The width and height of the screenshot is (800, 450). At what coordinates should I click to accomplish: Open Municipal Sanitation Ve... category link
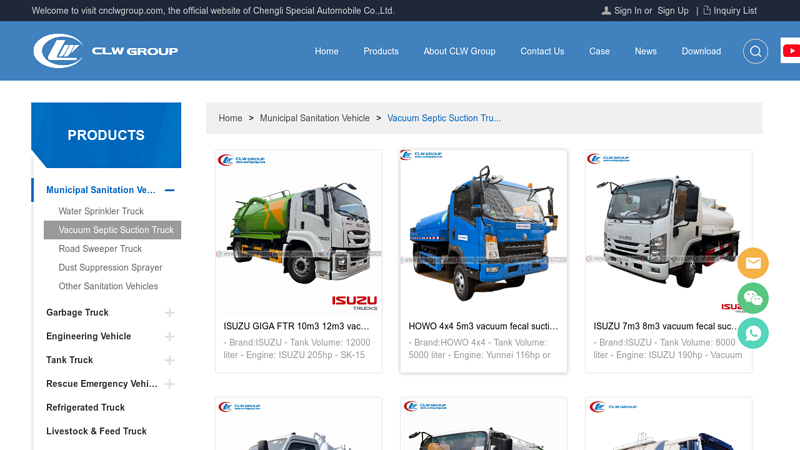coord(101,190)
